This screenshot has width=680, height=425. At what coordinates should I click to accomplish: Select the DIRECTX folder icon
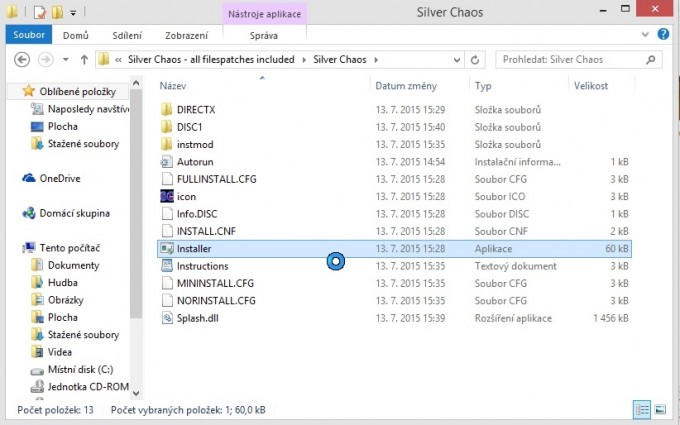[167, 110]
